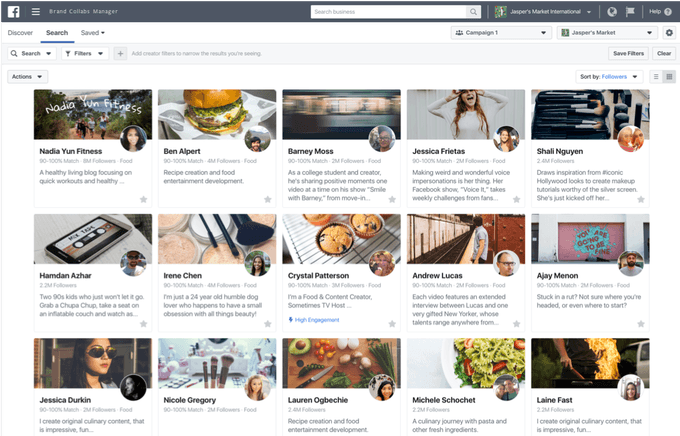Click the Clear filters button
This screenshot has height=436, width=680.
664,53
